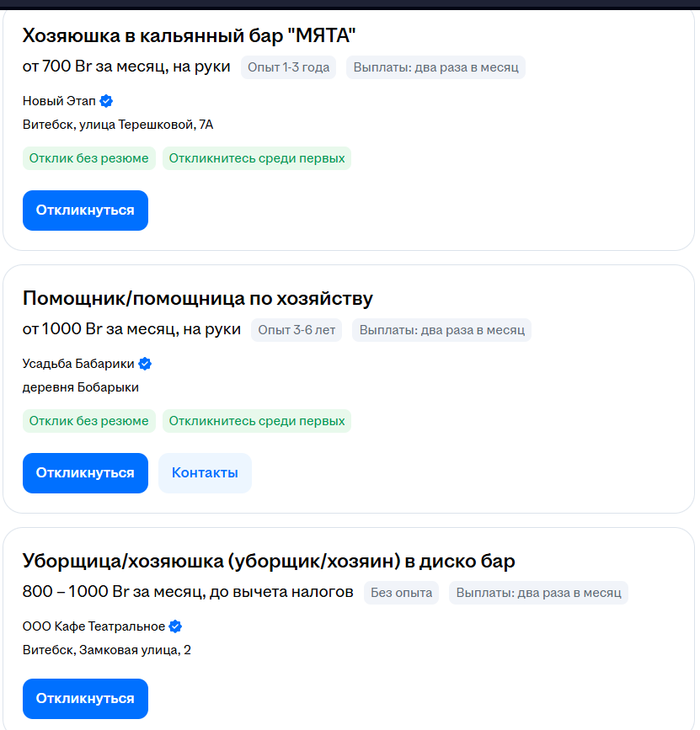The height and width of the screenshot is (730, 700).
Task: Open employer page Усадьба Бабарики
Action: [78, 364]
